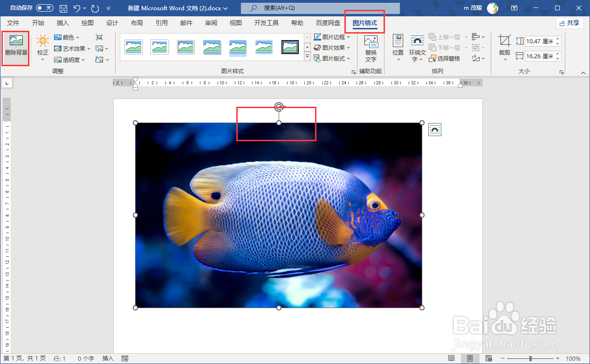Click the search box (搜索 Alt+Q)

(320, 8)
